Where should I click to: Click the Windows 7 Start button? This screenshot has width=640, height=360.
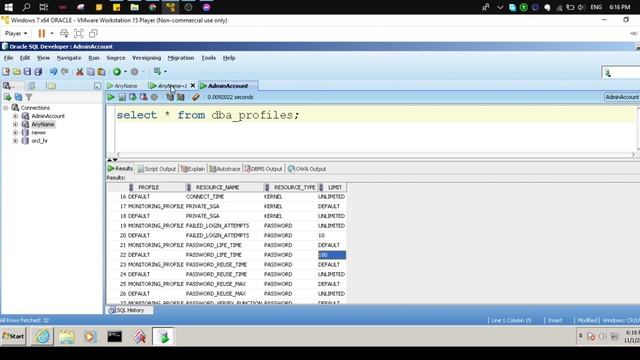pos(13,336)
